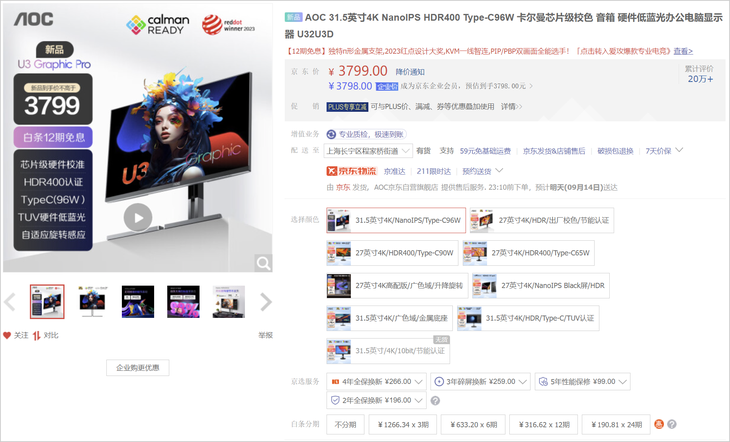Viewport: 730px width, 442px height.
Task: Open 2年全保换新 ¥196.00 dropdown
Action: [x=376, y=400]
